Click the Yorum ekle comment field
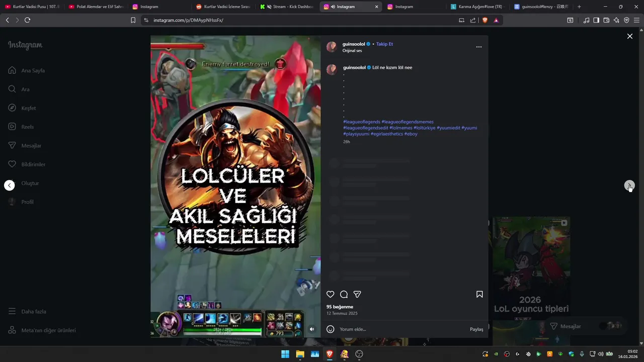The width and height of the screenshot is (644, 362). [x=403, y=329]
